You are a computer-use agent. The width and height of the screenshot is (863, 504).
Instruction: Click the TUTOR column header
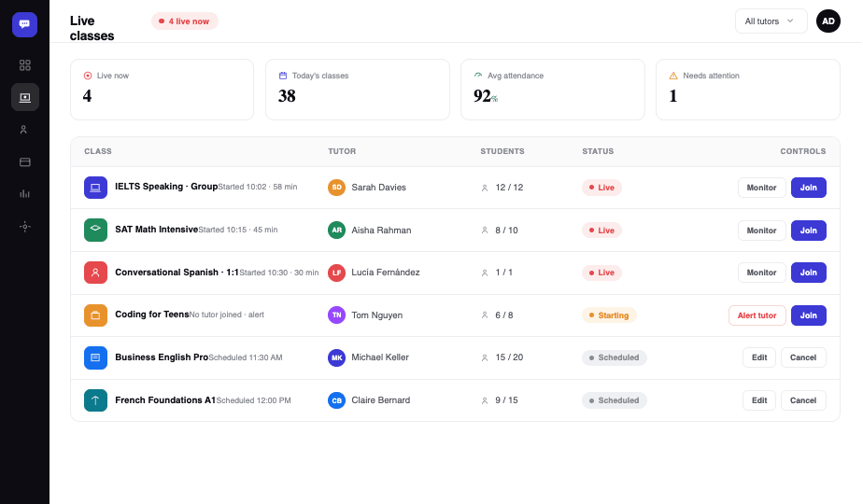click(x=342, y=151)
